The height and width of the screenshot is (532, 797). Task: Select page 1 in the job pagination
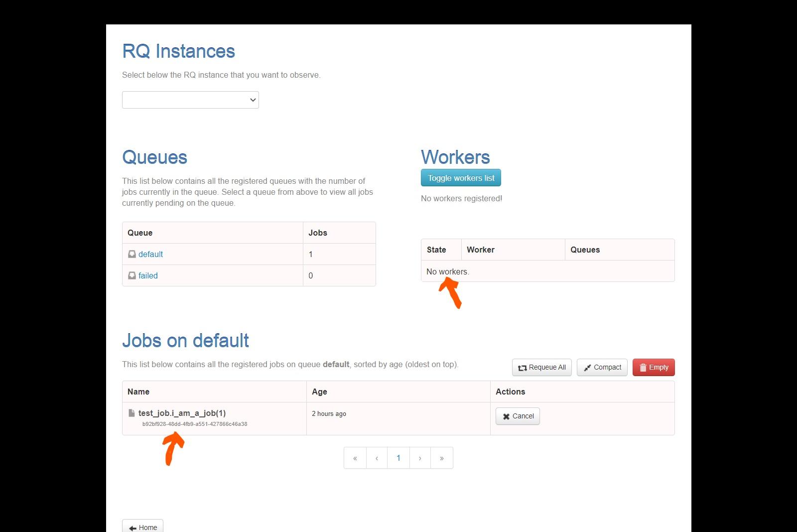(x=398, y=457)
